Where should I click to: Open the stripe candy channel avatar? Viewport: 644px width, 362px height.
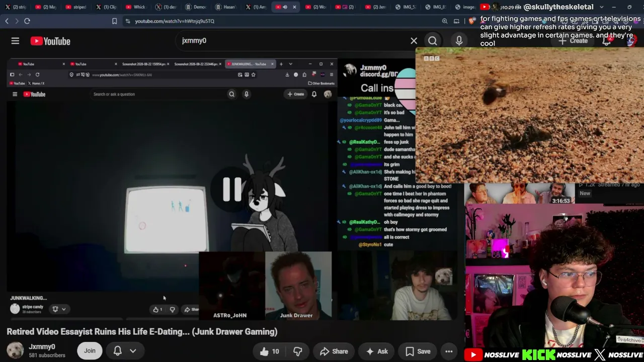[15, 309]
